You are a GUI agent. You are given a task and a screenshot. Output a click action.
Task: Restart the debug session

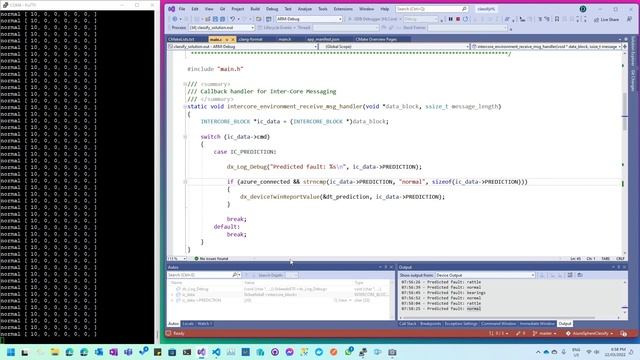tap(465, 19)
